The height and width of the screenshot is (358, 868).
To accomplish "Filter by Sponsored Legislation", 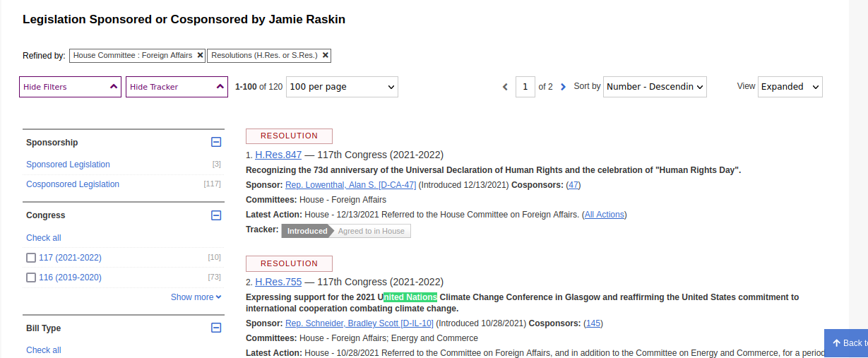I will point(68,165).
